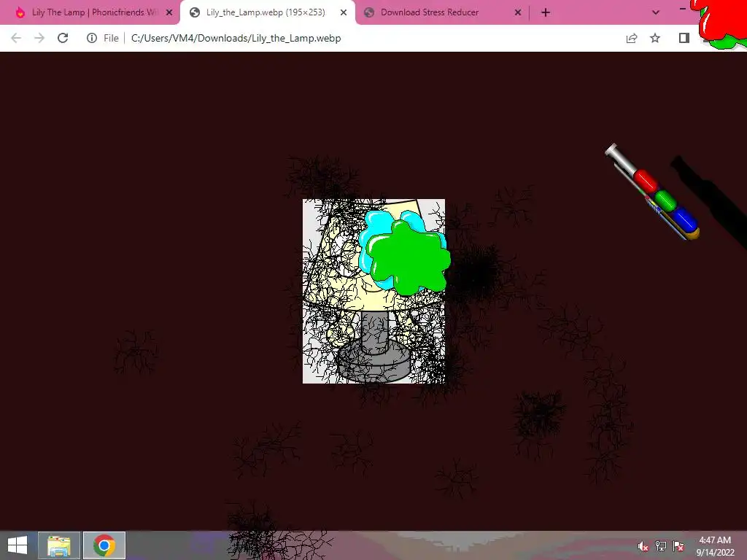
Task: Toggle the browser side panel
Action: [x=684, y=38]
